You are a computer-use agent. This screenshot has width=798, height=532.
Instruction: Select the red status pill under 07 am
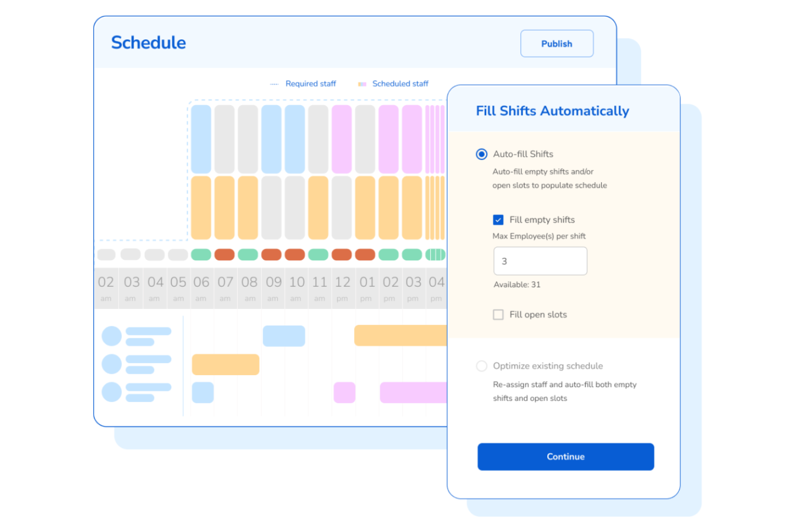225,254
